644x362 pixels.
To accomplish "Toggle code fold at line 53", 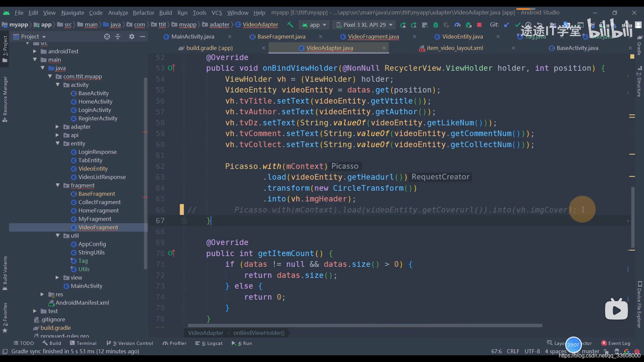I will click(x=184, y=68).
